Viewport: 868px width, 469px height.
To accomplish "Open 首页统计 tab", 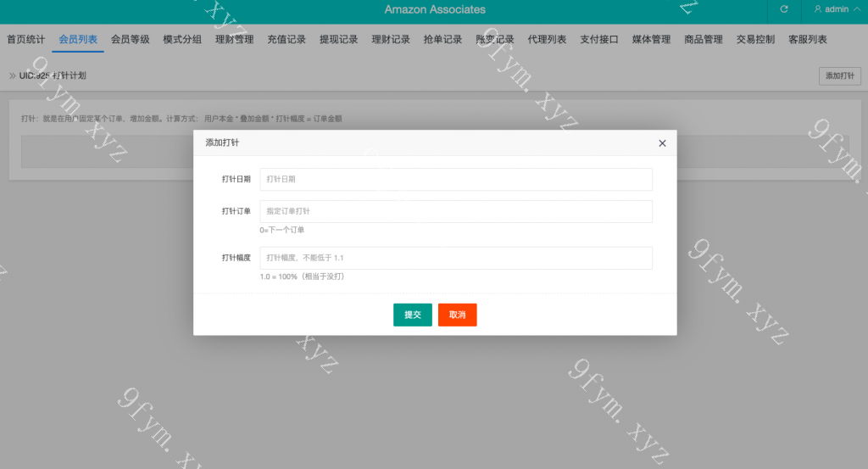I will pos(26,39).
